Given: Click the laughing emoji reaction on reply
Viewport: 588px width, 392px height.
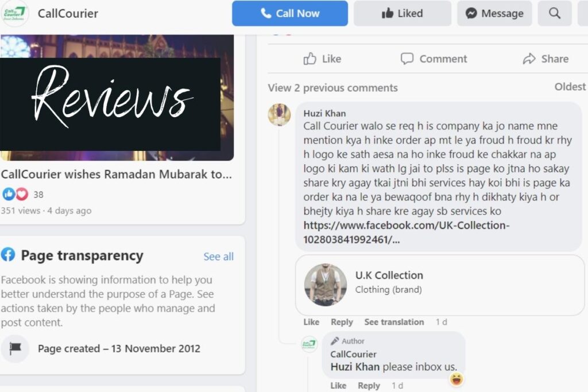Looking at the screenshot, I should [x=457, y=379].
